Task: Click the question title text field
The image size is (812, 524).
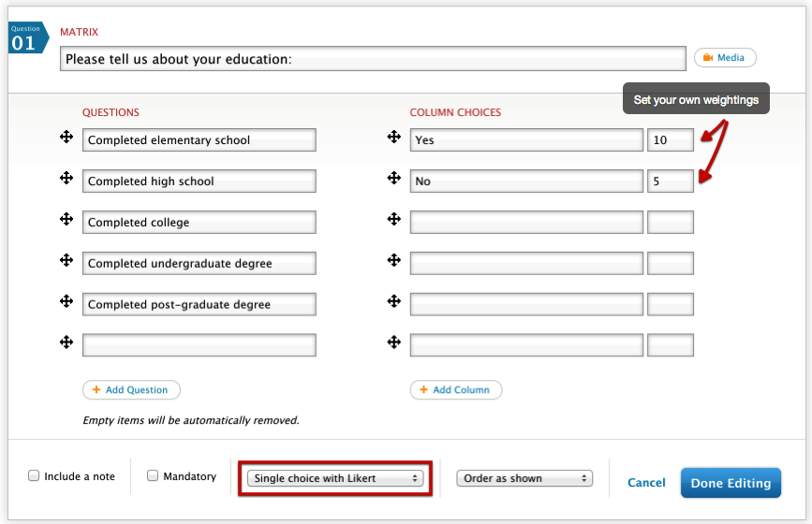Action: [x=373, y=59]
